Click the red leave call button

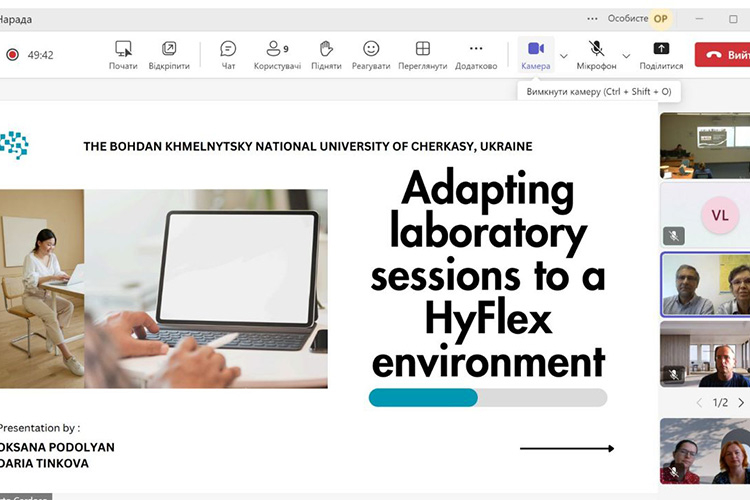[x=724, y=55]
